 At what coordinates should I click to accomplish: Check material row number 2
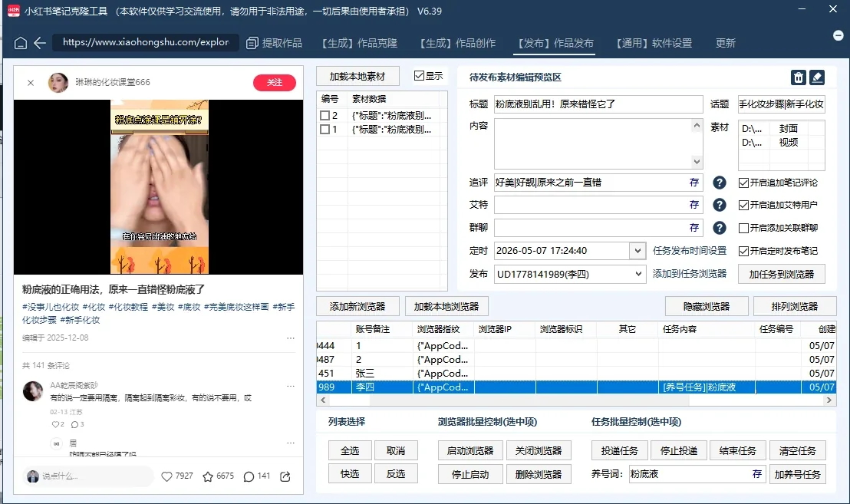(x=325, y=115)
